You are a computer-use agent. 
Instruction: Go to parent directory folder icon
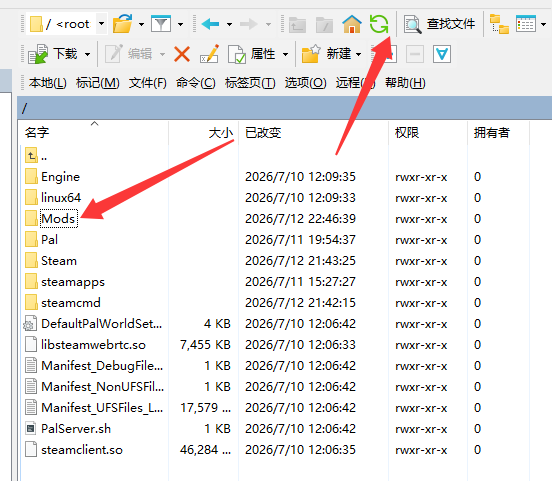[297, 24]
